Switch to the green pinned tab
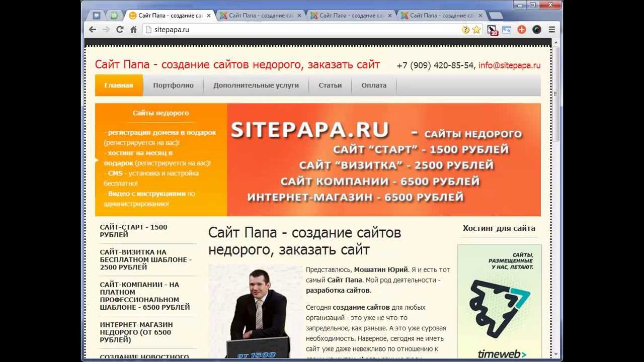644x362 pixels. 114,16
